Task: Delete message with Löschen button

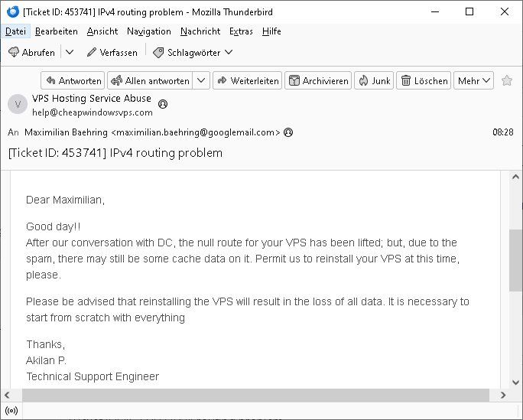Action: coord(424,80)
